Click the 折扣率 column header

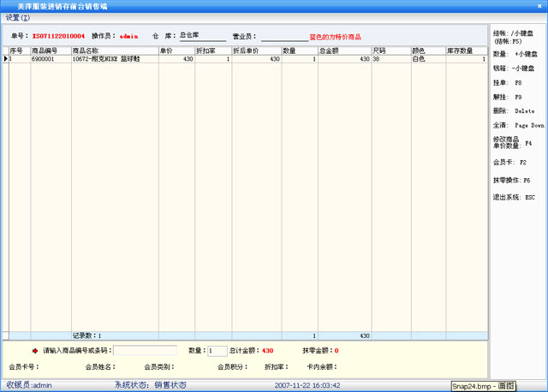tap(212, 51)
